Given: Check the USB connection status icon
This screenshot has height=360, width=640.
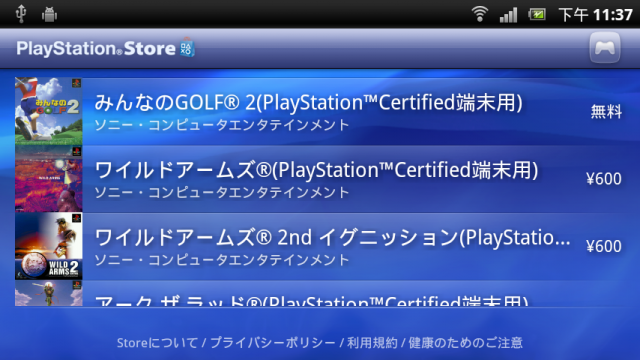Looking at the screenshot, I should pyautogui.click(x=21, y=13).
